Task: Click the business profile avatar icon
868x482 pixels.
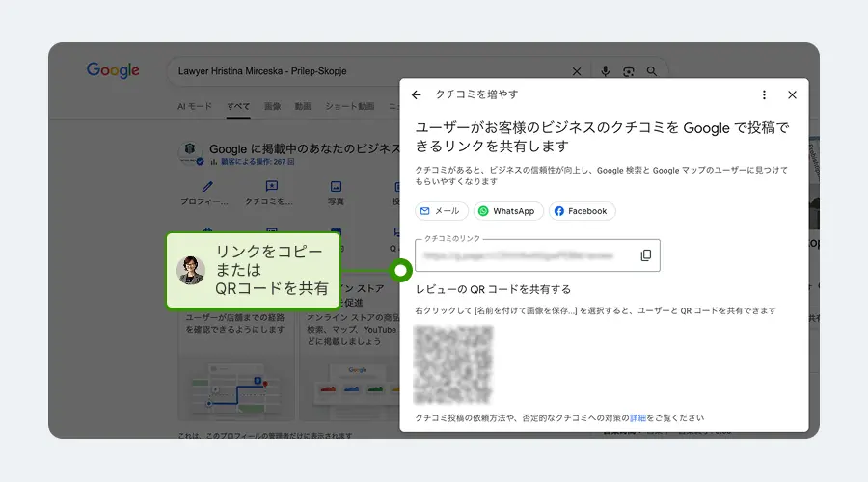Action: [190, 153]
